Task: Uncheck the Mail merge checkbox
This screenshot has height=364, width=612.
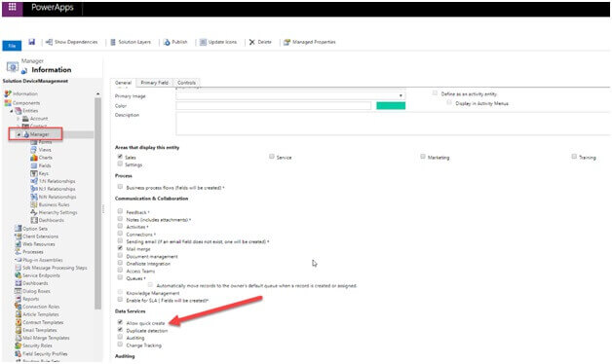Action: click(x=120, y=248)
